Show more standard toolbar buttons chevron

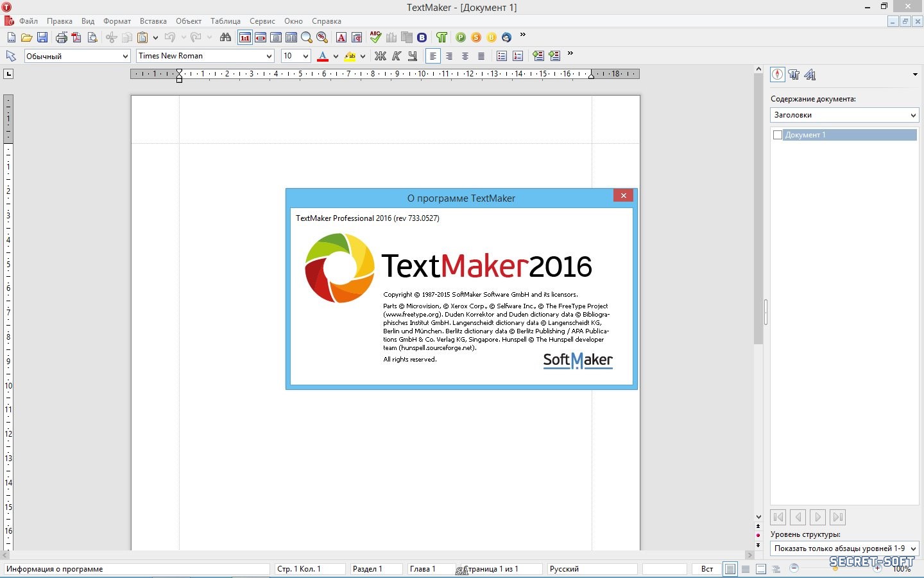522,35
